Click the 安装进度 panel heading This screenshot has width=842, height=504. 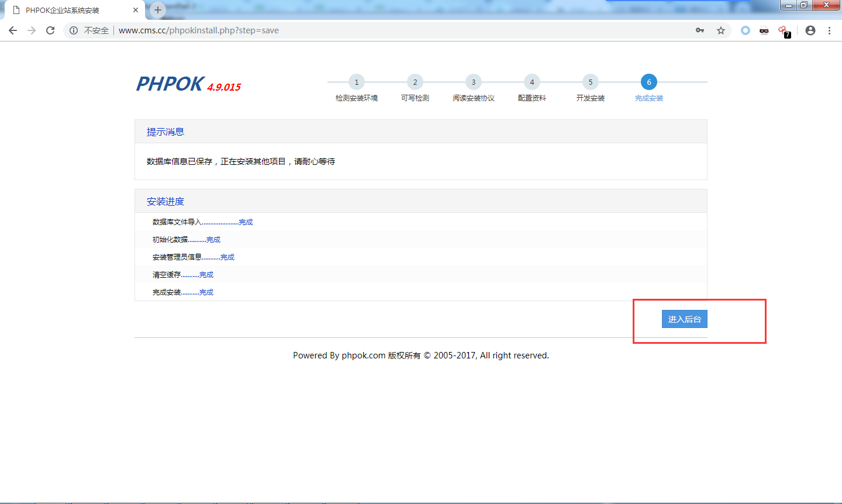[x=165, y=202]
